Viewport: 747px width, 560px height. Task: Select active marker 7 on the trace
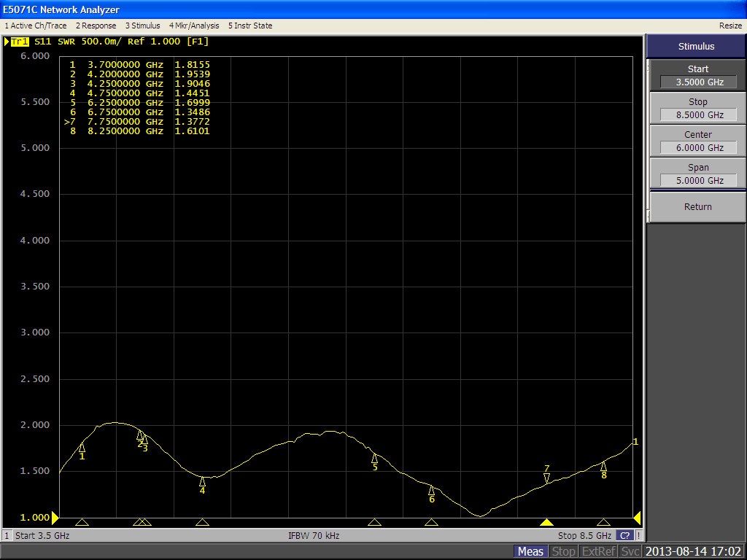pos(546,478)
